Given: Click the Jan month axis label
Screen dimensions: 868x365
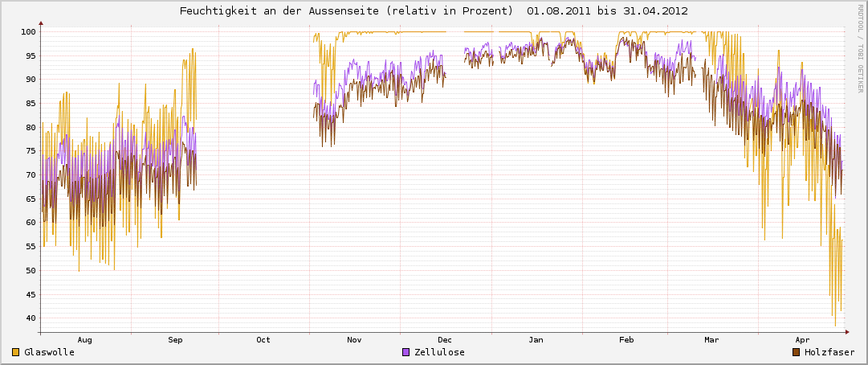Looking at the screenshot, I should pyautogui.click(x=536, y=339).
